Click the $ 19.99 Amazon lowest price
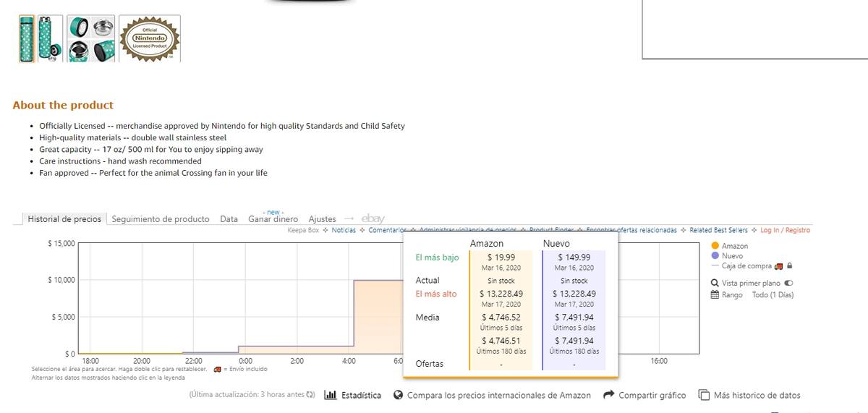868x413 pixels. [501, 257]
